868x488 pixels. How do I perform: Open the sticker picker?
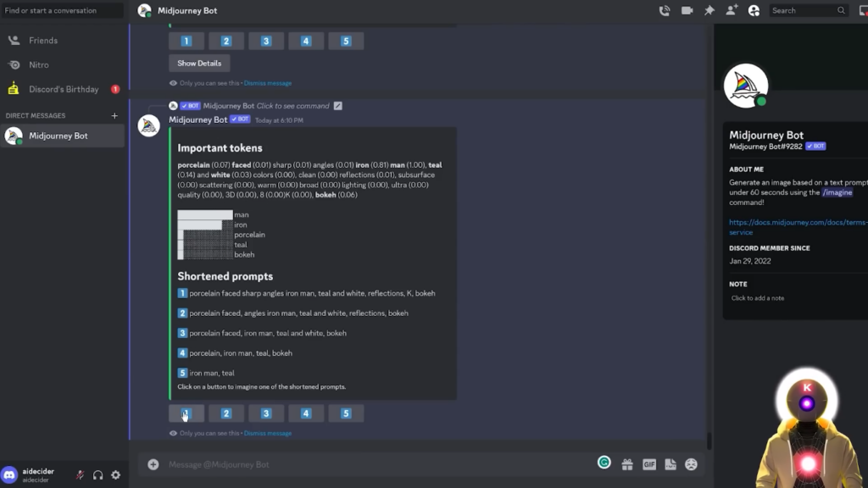670,465
